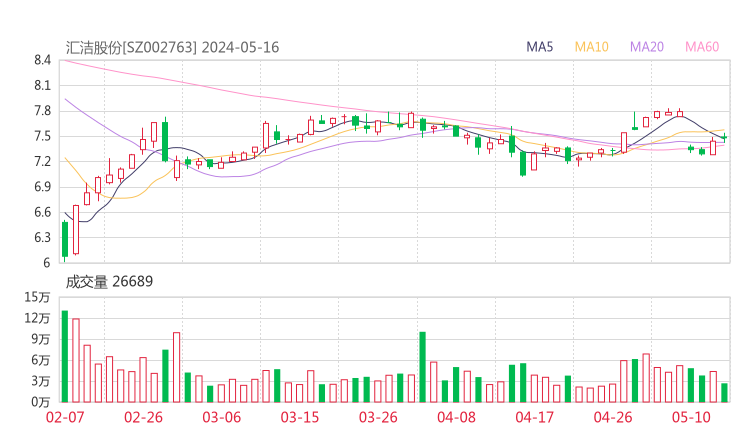Click the 15万 volume axis label

[x=37, y=297]
